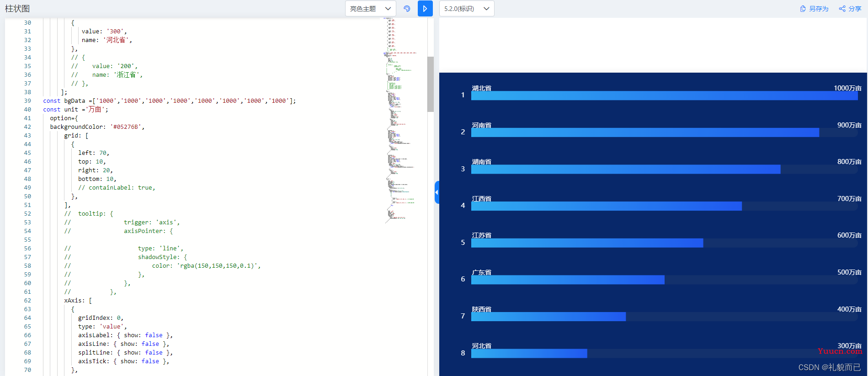Click the 'right: 20,' code line
868x376 pixels.
(96, 170)
